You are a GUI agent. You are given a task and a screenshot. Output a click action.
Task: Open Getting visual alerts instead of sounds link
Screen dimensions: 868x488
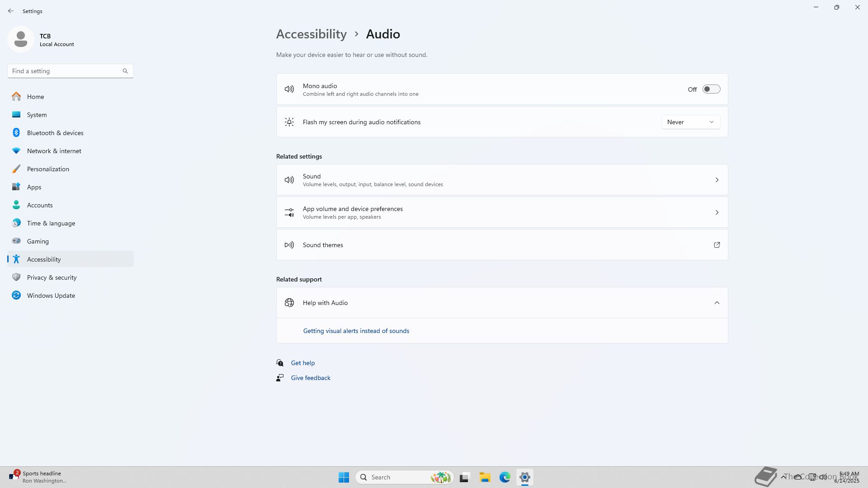356,331
